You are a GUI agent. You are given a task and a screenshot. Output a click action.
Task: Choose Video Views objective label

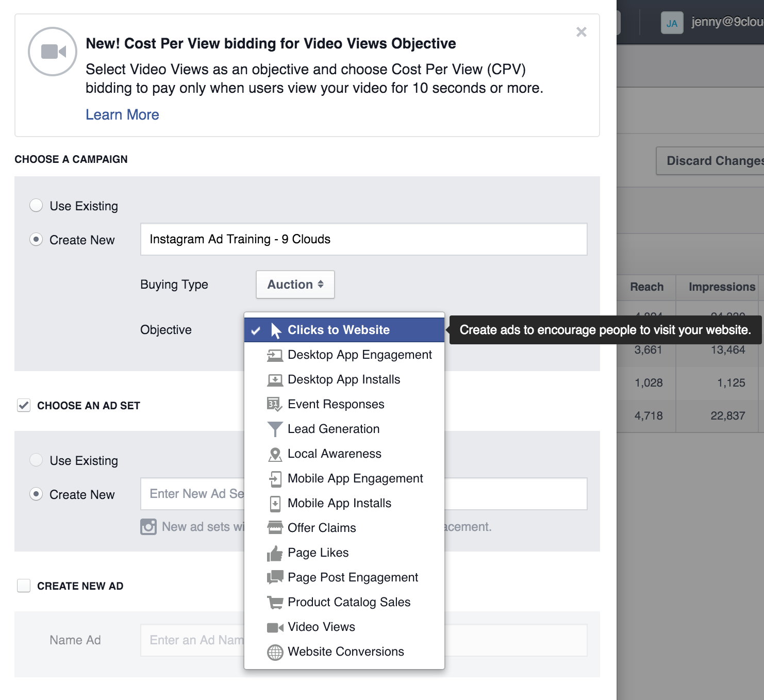(x=321, y=627)
